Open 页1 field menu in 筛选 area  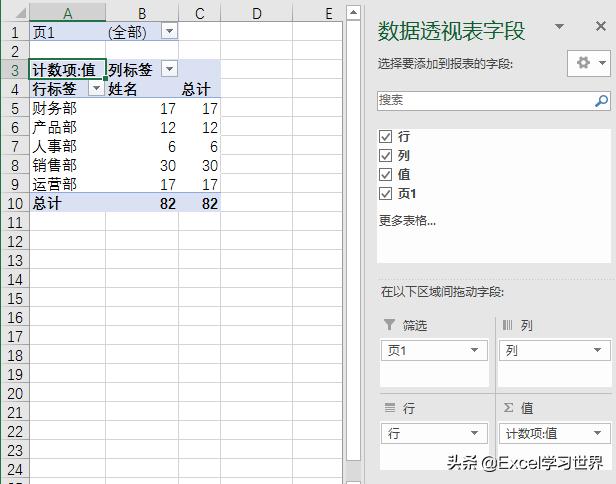(474, 350)
